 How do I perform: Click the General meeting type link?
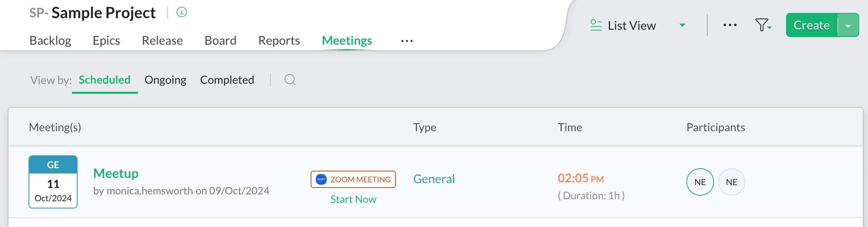click(x=434, y=179)
